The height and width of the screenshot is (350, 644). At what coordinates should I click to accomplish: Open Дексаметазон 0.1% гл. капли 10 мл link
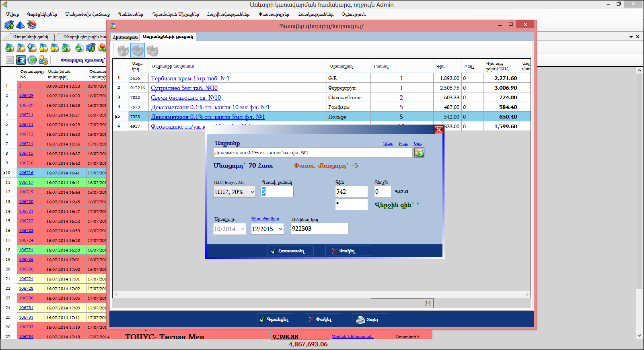point(210,107)
